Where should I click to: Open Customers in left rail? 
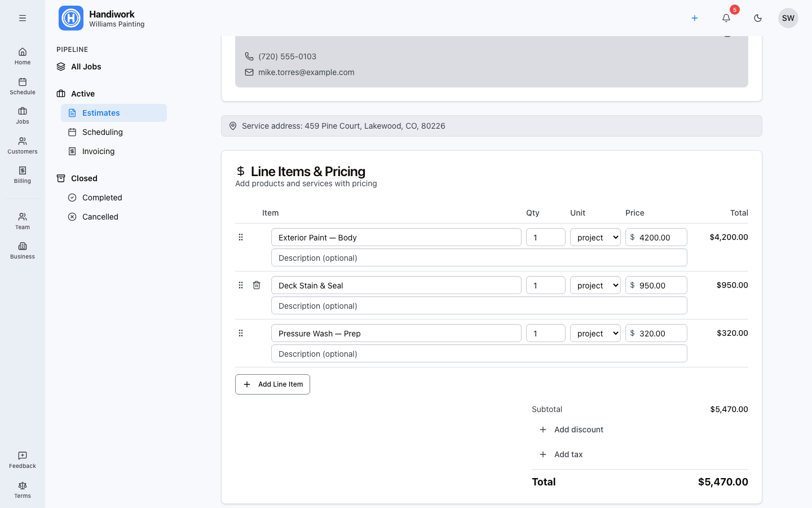(23, 146)
